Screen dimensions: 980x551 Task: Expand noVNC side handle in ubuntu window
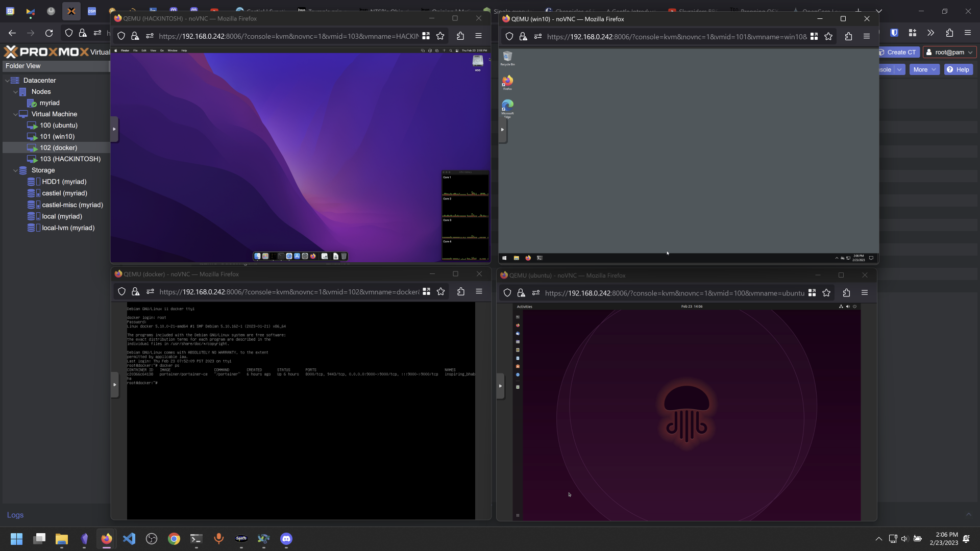pos(500,386)
